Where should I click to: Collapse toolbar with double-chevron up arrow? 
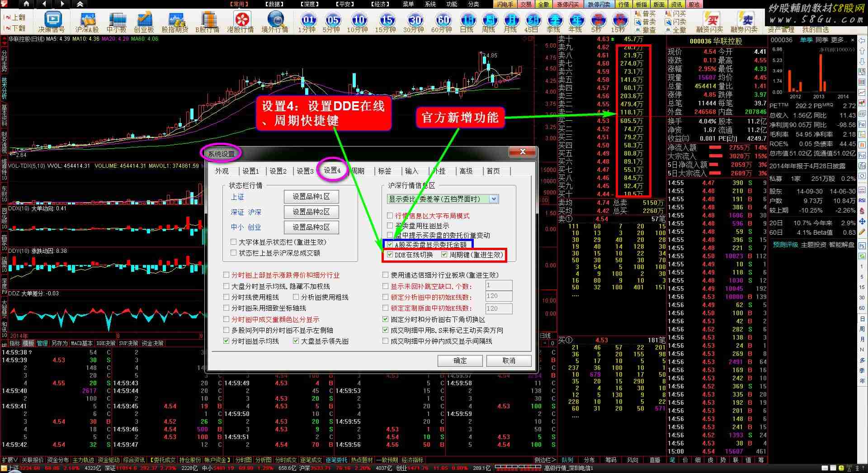(80, 4)
